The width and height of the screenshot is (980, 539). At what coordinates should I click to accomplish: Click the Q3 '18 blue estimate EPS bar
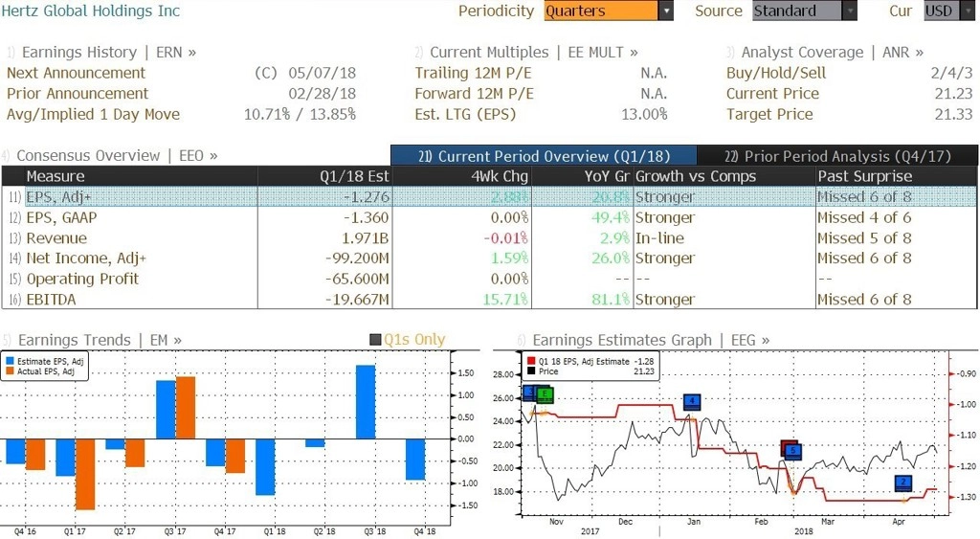point(366,402)
